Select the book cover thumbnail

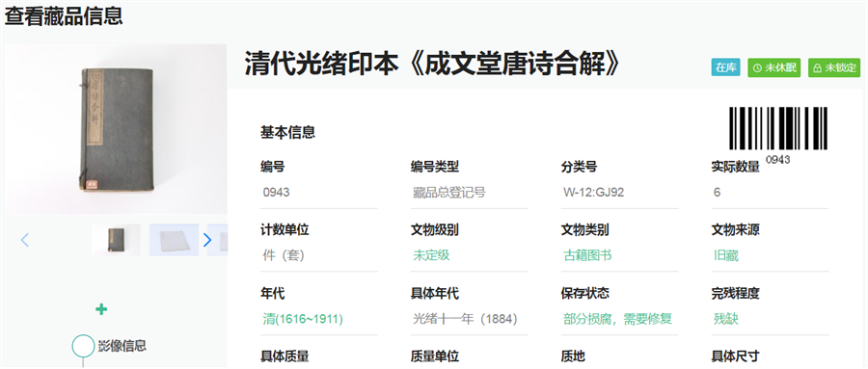(x=117, y=240)
